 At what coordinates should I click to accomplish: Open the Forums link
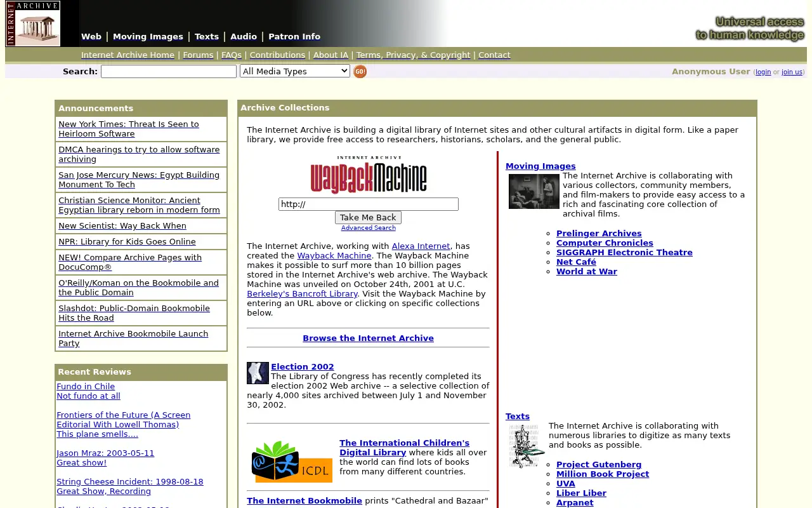pyautogui.click(x=198, y=55)
